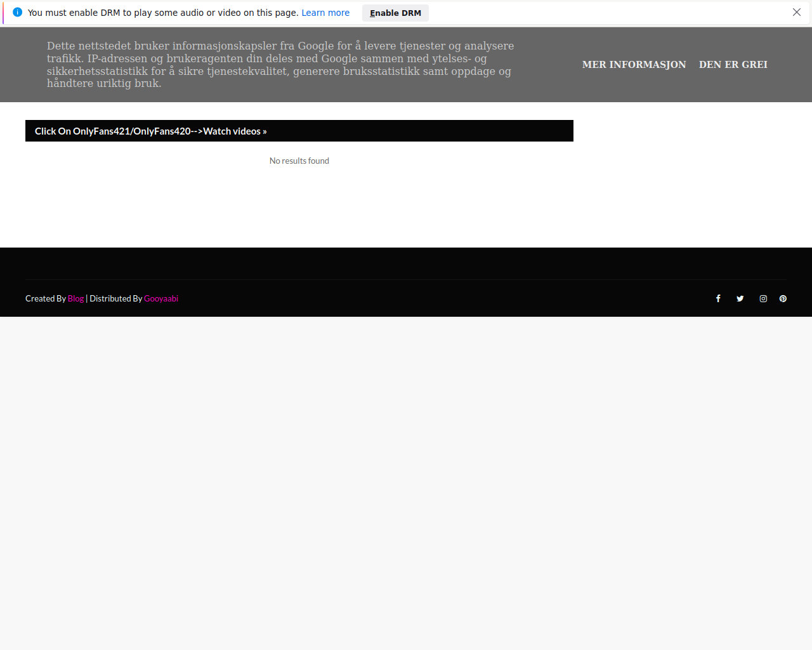
Task: Click MER INFORMASJON in cookie banner
Action: (634, 64)
